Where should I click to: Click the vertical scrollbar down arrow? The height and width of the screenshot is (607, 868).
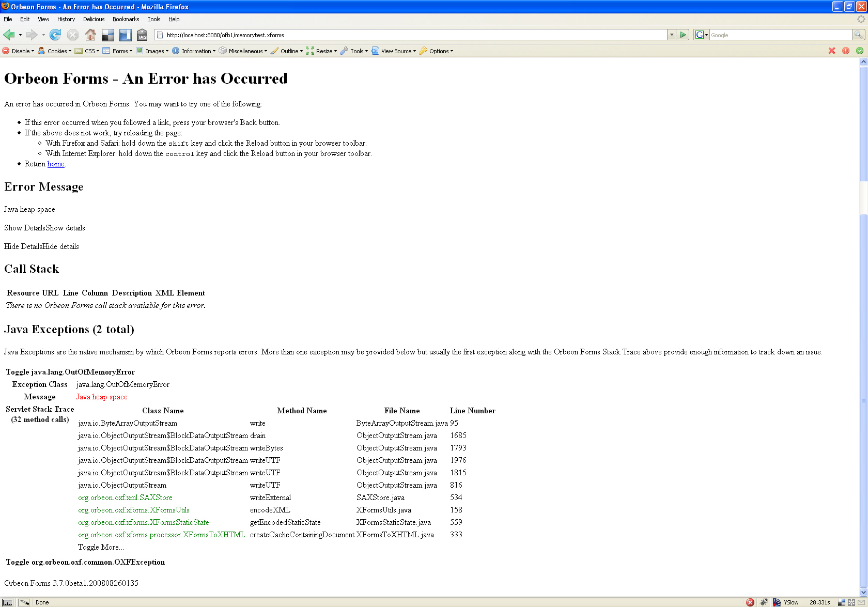click(x=863, y=593)
